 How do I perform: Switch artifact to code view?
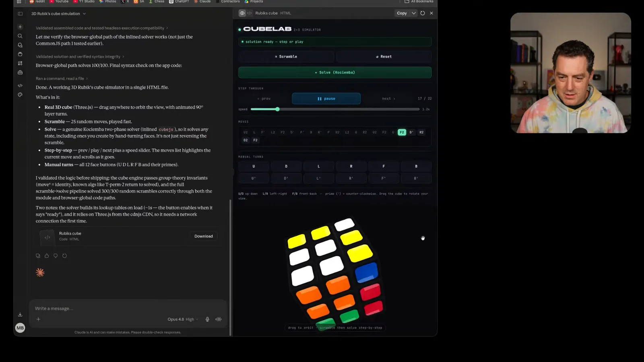coord(250,13)
